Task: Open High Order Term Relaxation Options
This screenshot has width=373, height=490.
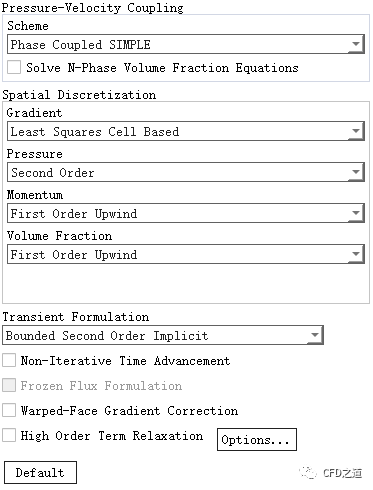Action: (257, 440)
